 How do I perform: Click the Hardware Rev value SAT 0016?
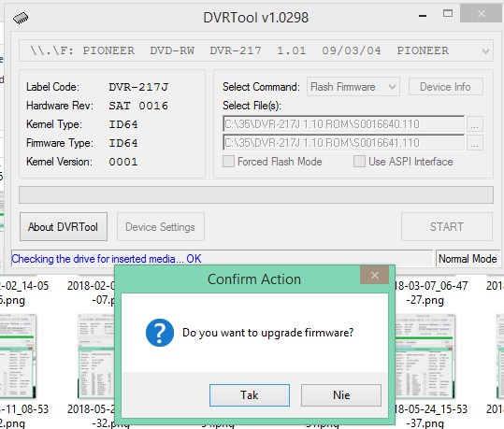pos(138,106)
